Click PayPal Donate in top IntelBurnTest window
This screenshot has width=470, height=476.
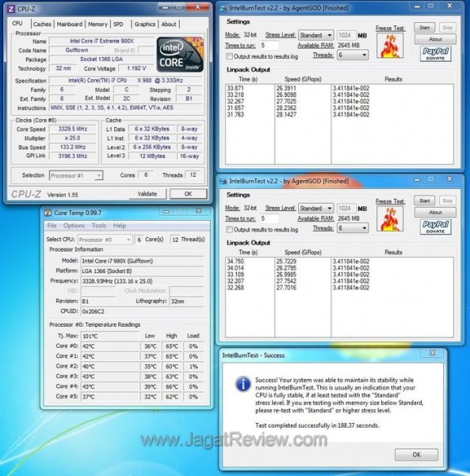(x=435, y=54)
